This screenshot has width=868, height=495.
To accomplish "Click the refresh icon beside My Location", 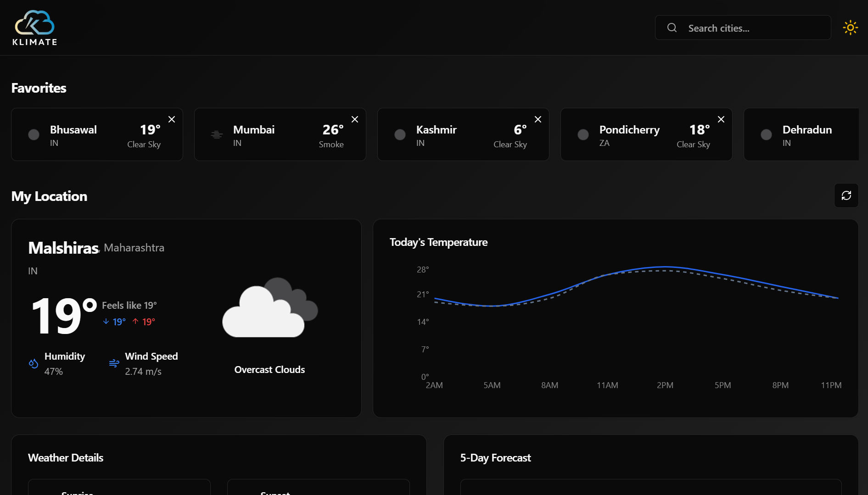I will (x=846, y=195).
